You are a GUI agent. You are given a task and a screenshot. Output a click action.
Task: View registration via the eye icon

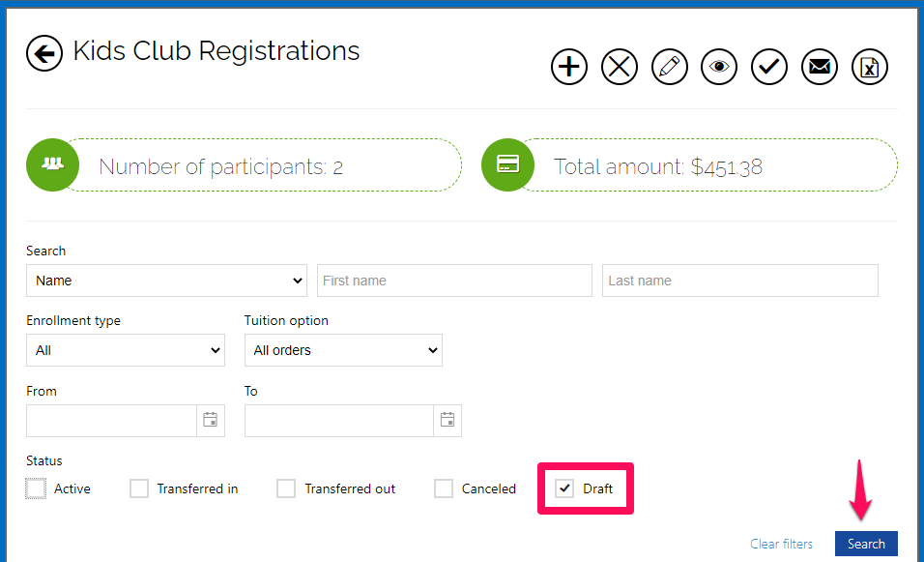[719, 67]
